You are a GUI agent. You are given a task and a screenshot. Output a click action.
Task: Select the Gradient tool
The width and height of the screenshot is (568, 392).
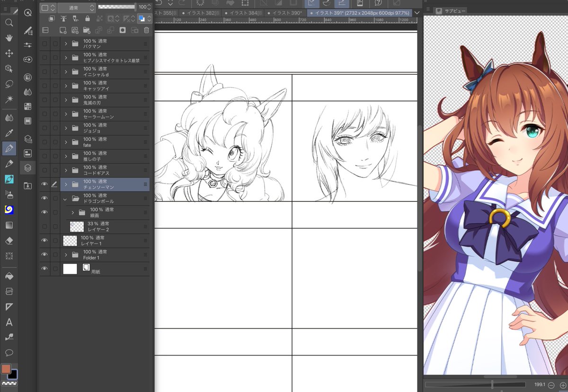pyautogui.click(x=9, y=225)
